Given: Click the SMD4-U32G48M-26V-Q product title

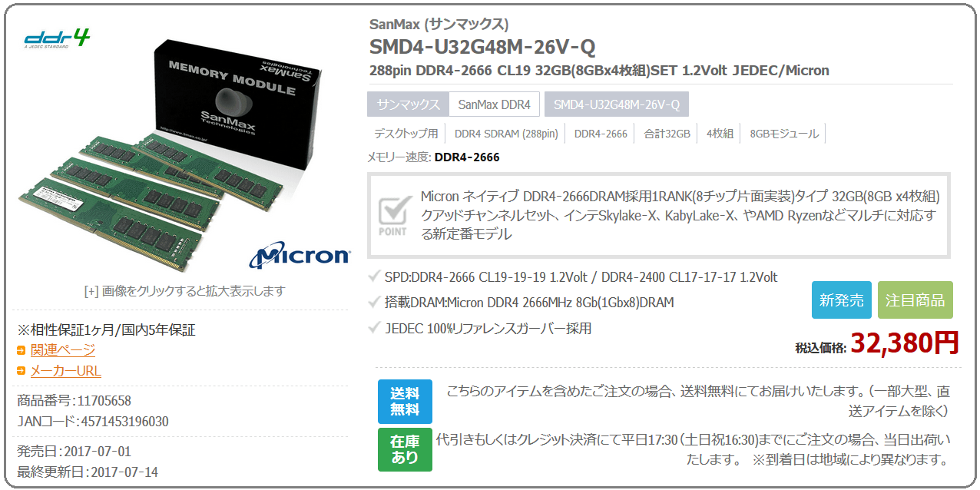Looking at the screenshot, I should pos(482,47).
